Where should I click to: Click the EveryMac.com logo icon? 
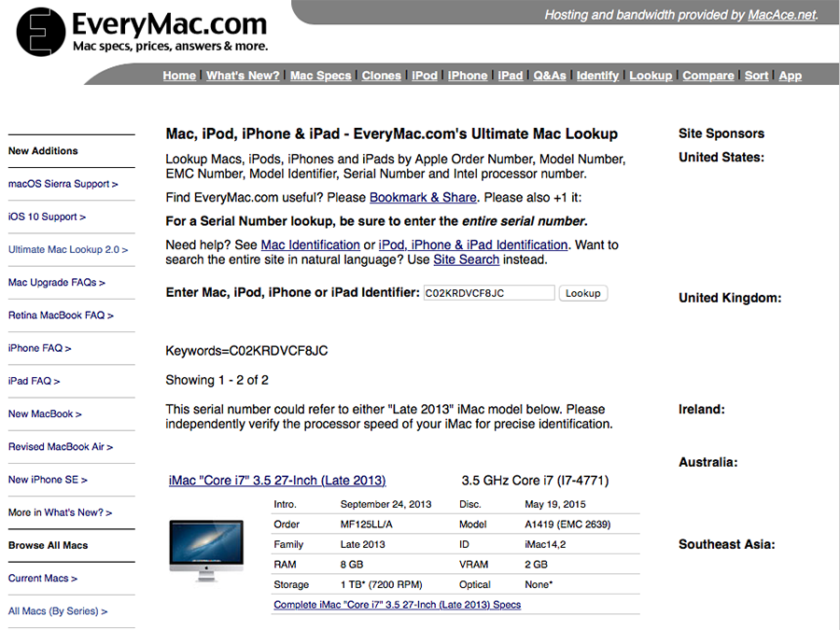coord(41,33)
